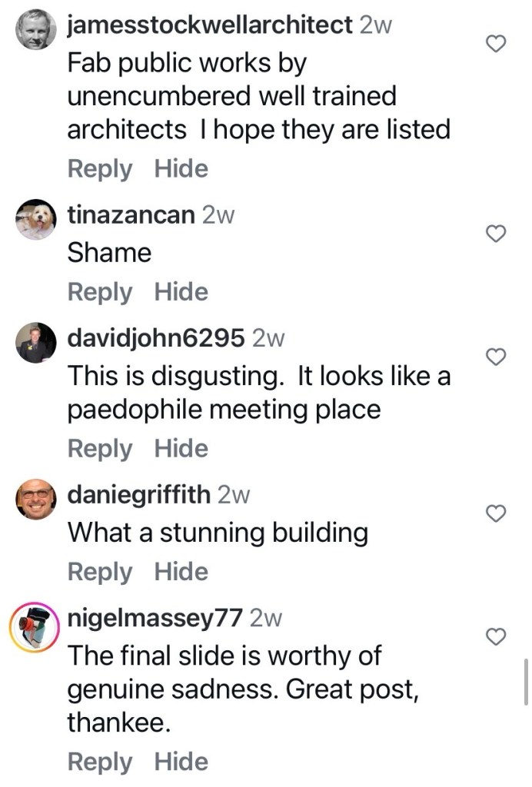Like davidjohn6295's comment
The image size is (532, 787).
[497, 357]
